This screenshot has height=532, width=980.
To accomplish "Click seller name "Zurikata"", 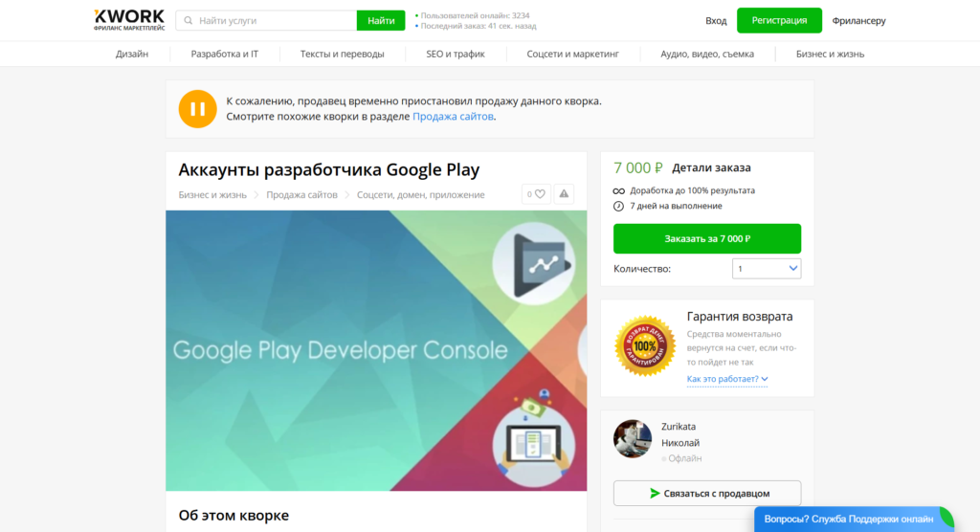I will (x=679, y=427).
